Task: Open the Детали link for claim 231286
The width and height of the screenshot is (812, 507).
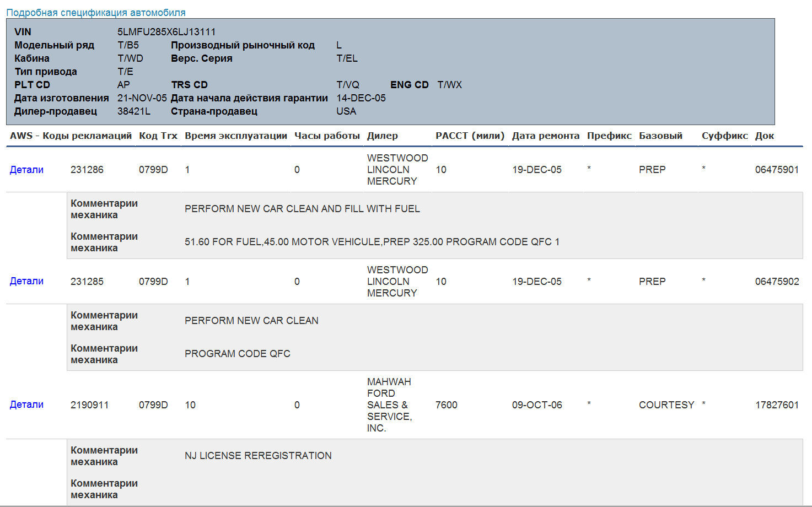Action: (x=26, y=170)
